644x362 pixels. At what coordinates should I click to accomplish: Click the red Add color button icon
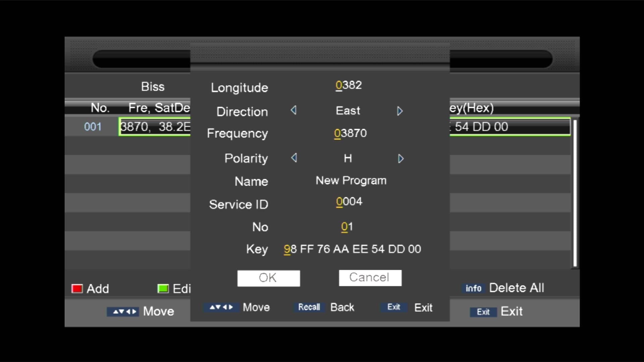point(77,289)
